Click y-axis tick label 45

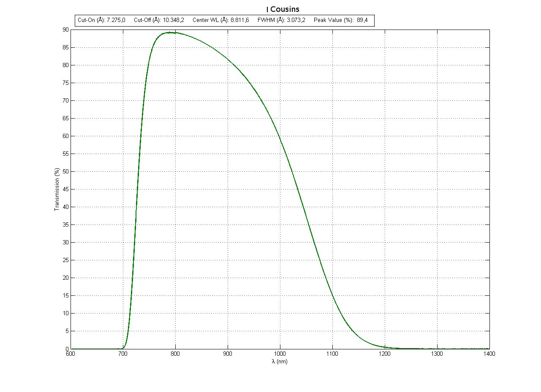(x=65, y=189)
